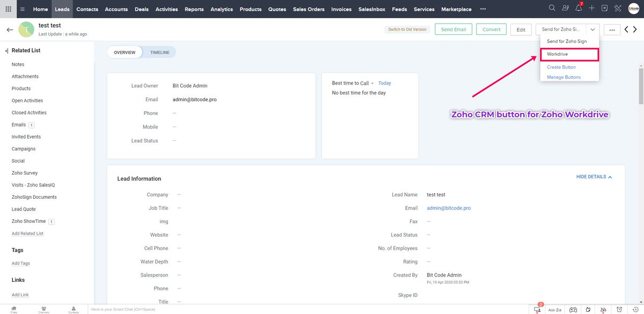Click the Convert button
This screenshot has height=314, width=644.
coord(491,29)
